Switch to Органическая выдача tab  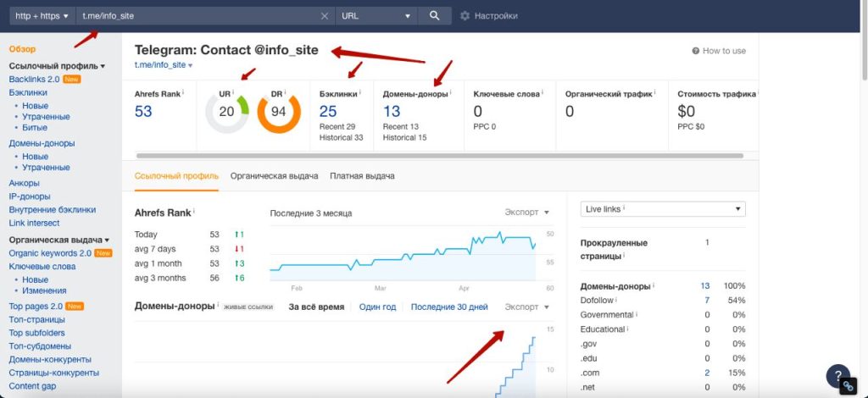coord(274,176)
